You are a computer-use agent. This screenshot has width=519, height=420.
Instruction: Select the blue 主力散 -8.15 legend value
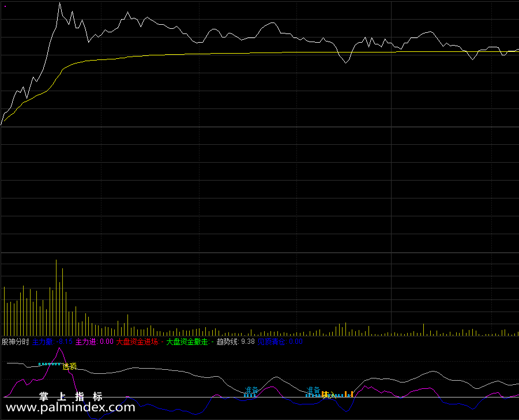[52, 342]
